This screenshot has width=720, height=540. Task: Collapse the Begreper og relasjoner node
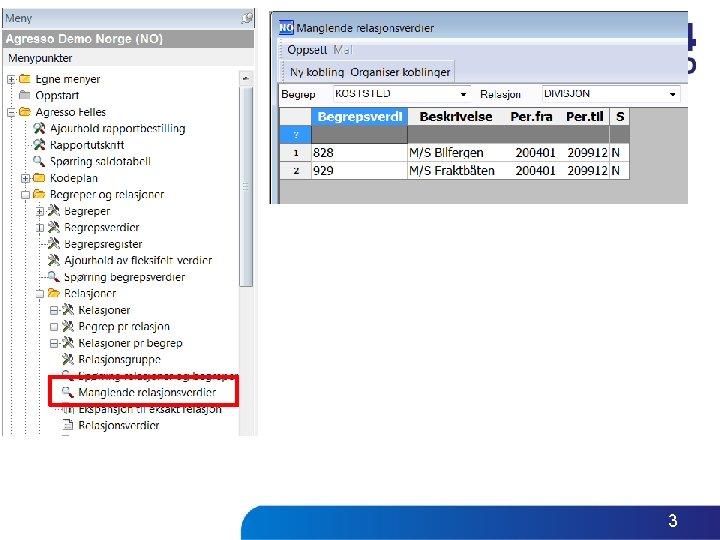25,195
